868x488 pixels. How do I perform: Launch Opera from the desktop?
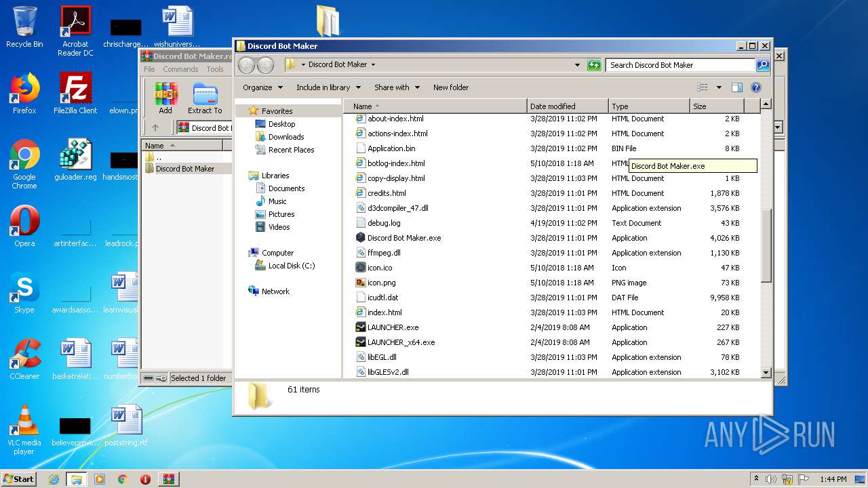coord(24,226)
